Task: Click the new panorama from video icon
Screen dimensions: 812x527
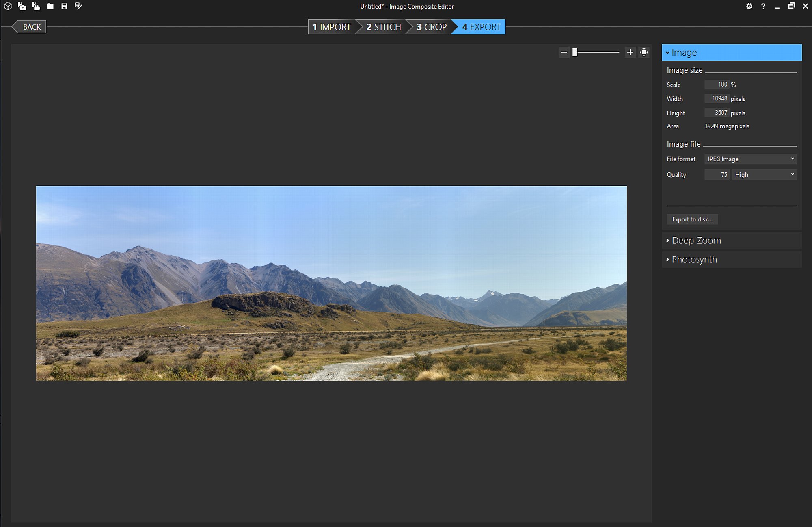Action: pyautogui.click(x=36, y=6)
